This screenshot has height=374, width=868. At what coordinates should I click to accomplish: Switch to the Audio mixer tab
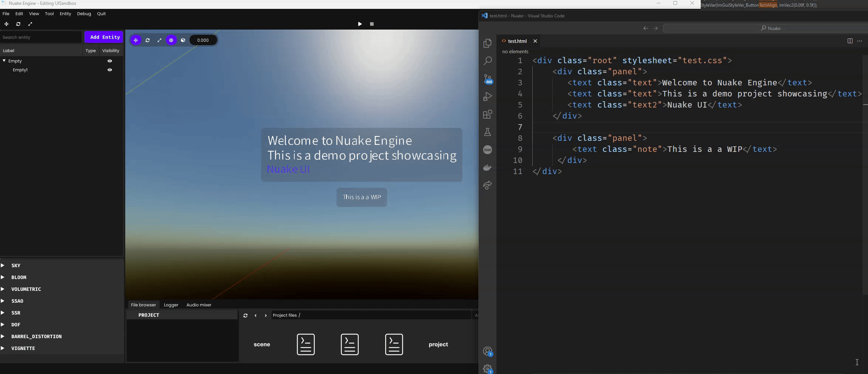tap(199, 305)
